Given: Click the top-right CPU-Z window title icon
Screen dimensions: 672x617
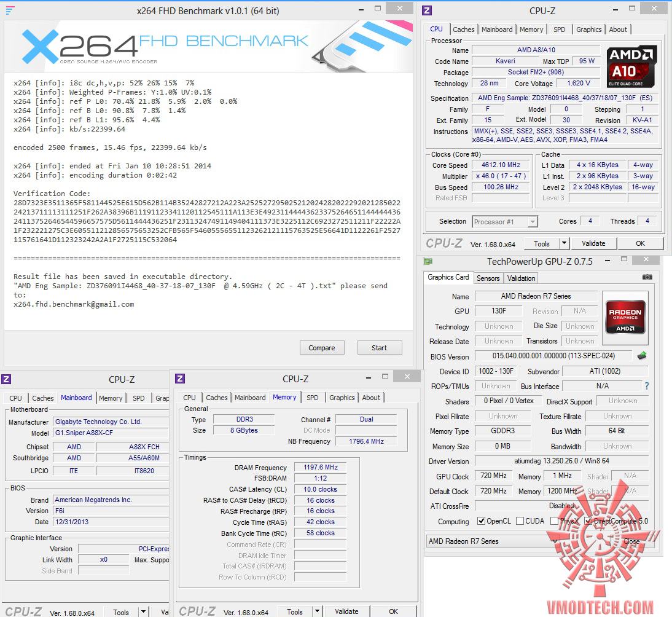Looking at the screenshot, I should pos(427,10).
